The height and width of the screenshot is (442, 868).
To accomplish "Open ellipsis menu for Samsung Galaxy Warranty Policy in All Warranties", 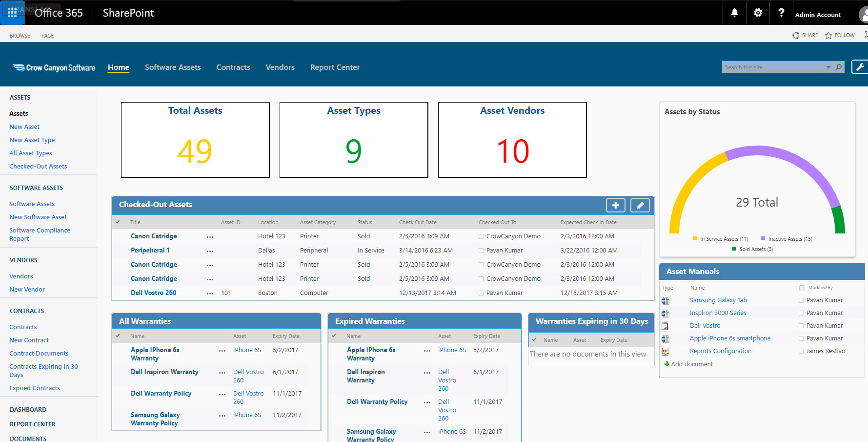I will point(222,416).
